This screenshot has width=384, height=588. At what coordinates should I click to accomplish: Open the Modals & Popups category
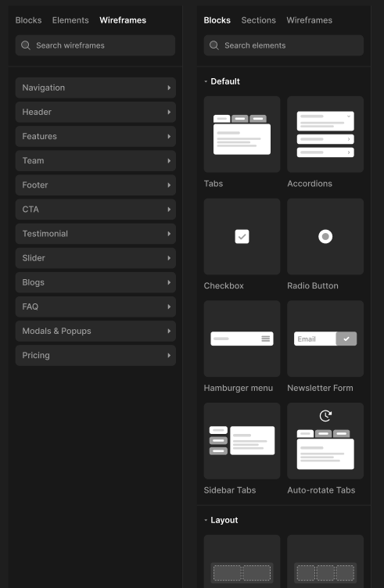pos(95,331)
